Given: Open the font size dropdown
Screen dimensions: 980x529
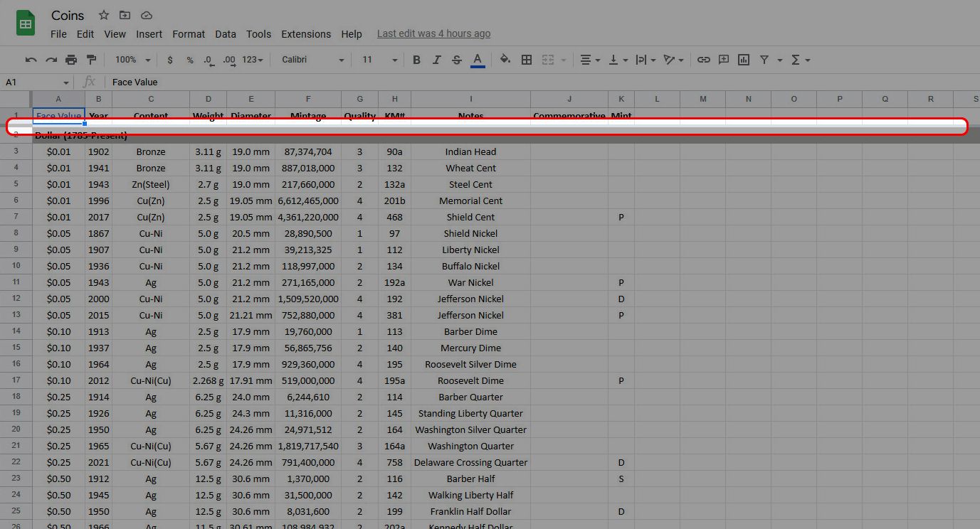Looking at the screenshot, I should 379,60.
